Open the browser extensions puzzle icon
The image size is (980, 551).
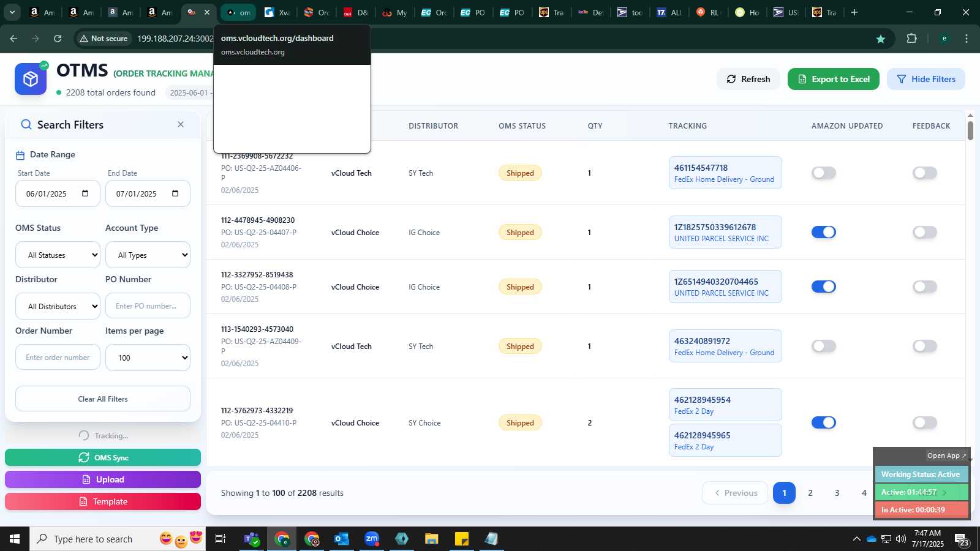tap(911, 39)
